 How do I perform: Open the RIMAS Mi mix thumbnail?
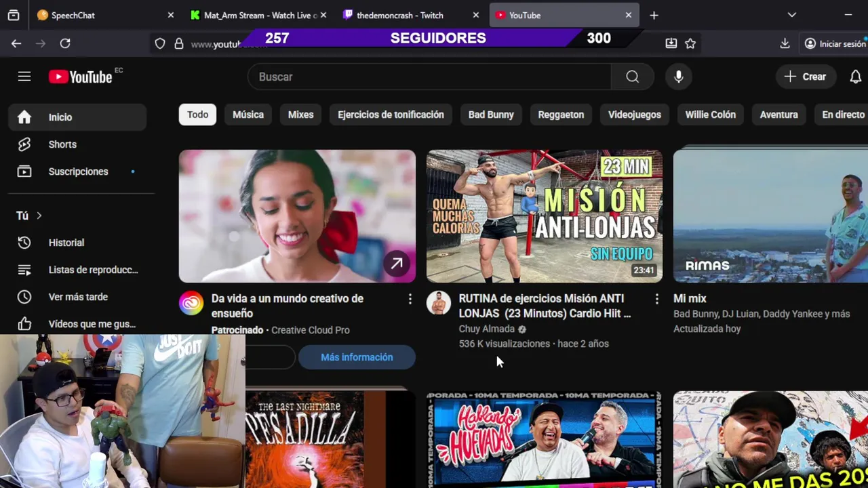770,216
